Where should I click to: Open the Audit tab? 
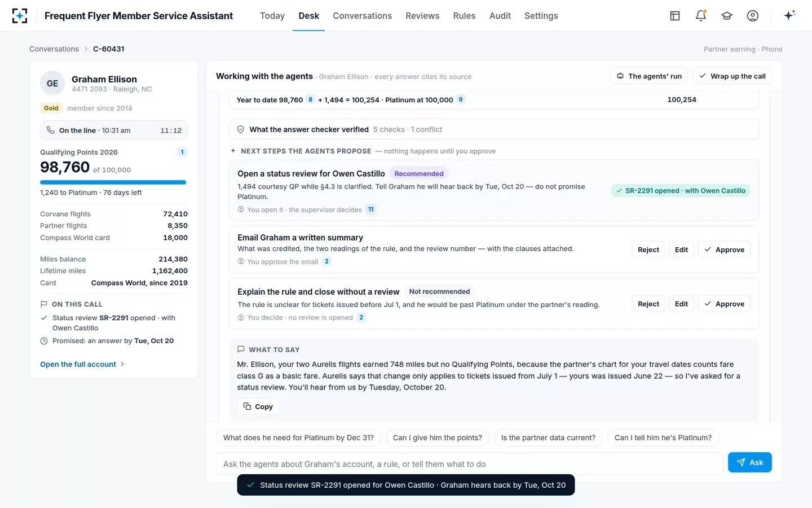[500, 16]
